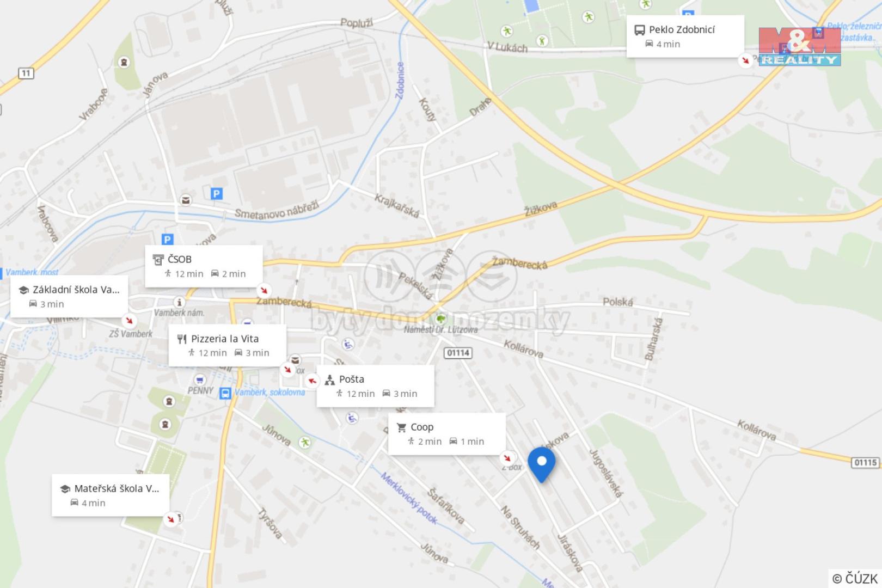Click the Pizzeria la Vita card
This screenshot has height=588, width=882.
coord(227,345)
